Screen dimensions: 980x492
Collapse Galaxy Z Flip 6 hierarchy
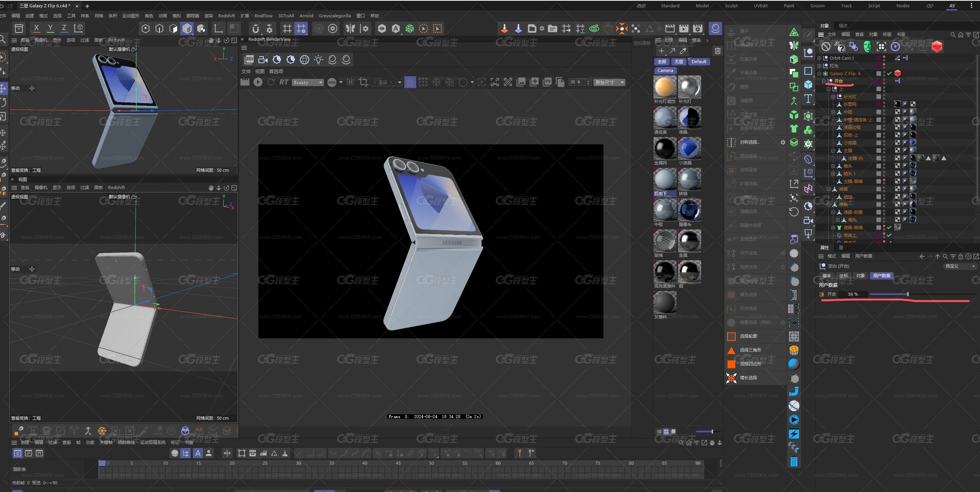[819, 74]
